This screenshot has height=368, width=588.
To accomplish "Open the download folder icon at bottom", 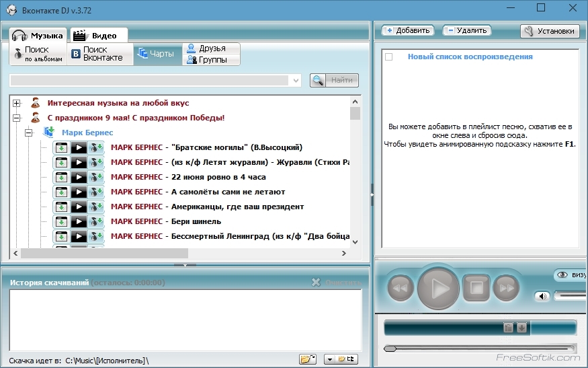I will click(x=308, y=359).
